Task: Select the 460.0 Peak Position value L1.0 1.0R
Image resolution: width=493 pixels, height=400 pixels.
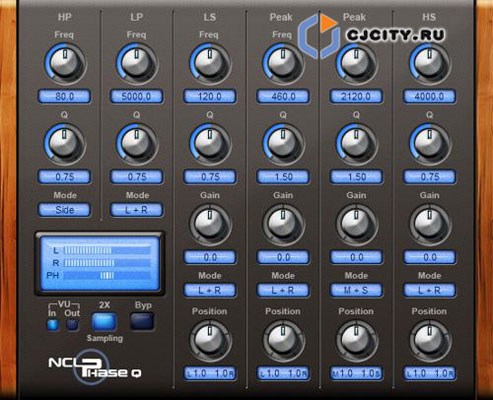Action: coord(283,373)
